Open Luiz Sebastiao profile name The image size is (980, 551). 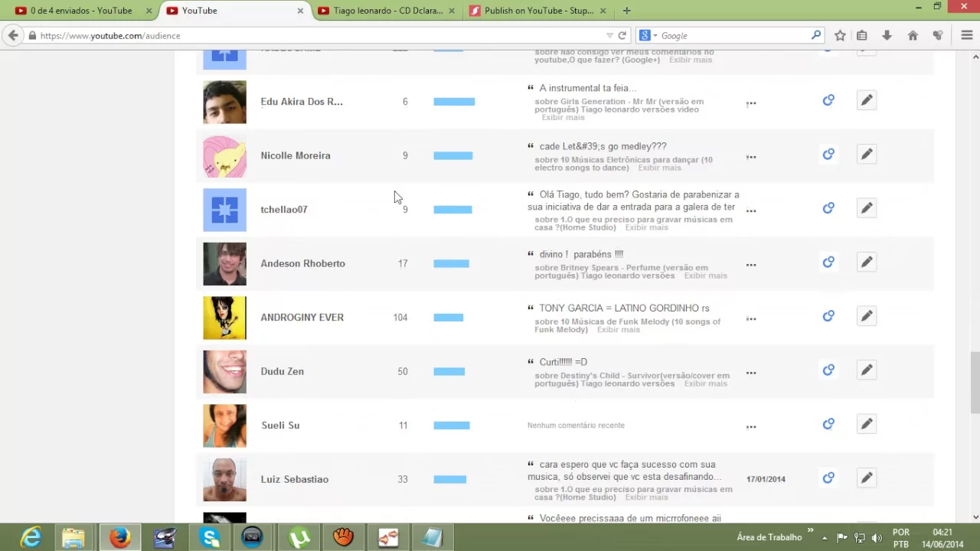(x=294, y=479)
